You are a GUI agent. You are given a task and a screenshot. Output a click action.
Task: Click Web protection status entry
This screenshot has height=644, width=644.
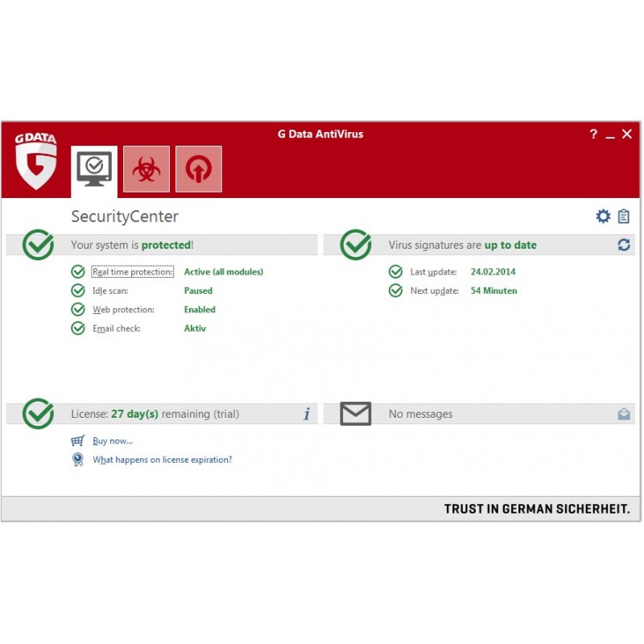123,309
